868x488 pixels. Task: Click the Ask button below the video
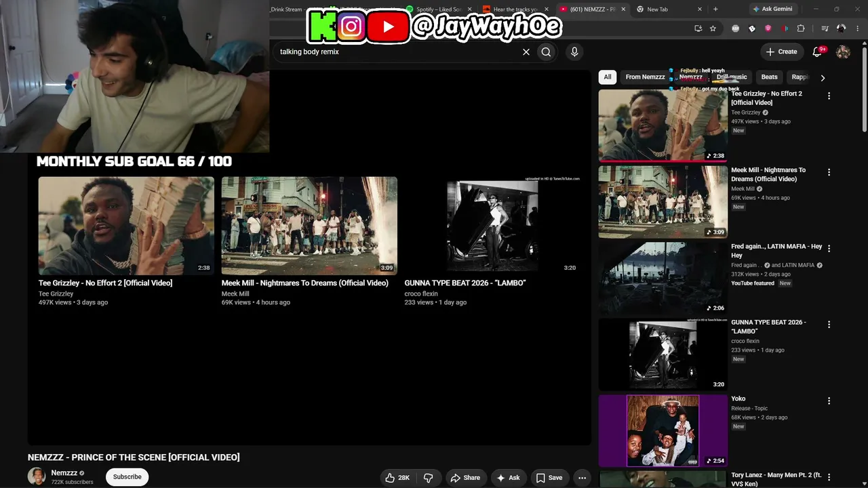[x=509, y=478]
